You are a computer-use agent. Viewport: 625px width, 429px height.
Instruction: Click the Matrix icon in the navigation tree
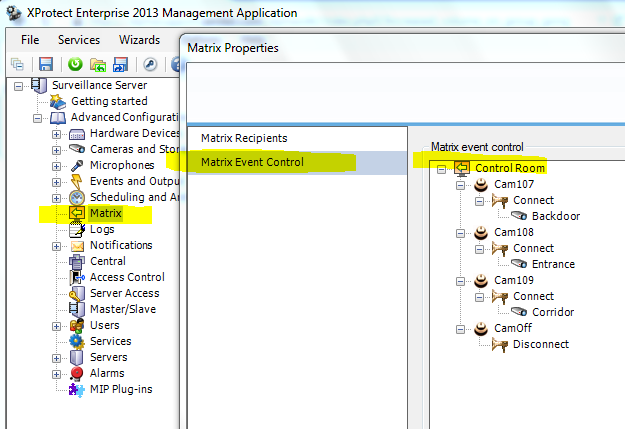point(76,213)
